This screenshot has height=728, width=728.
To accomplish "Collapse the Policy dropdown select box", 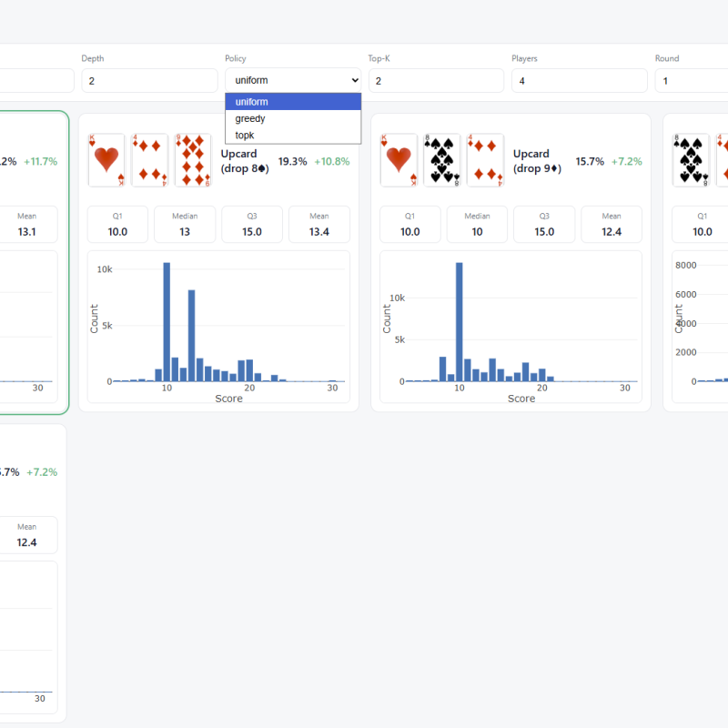I will [x=293, y=80].
